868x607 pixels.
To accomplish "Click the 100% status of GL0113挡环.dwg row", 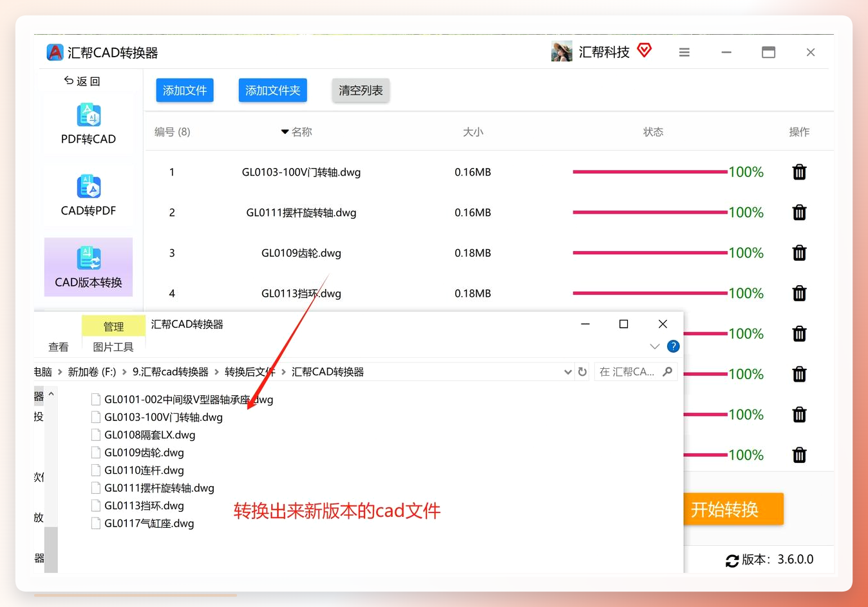I will [x=746, y=294].
